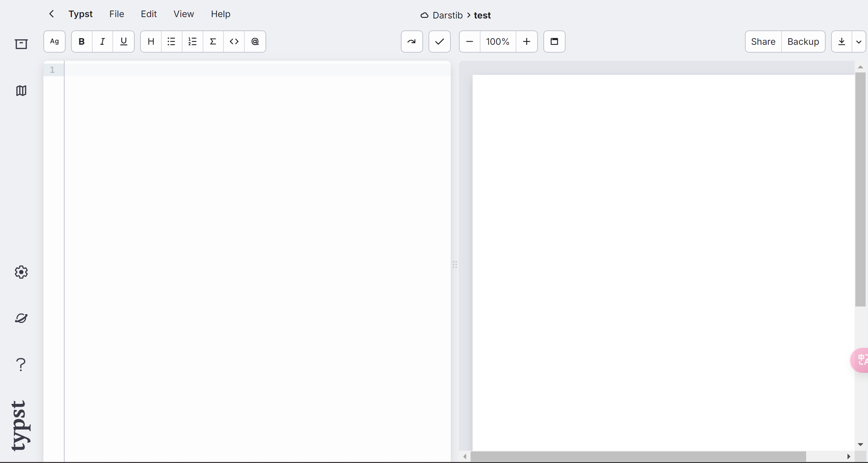The width and height of the screenshot is (868, 463).
Task: Expand the download options dropdown arrow
Action: [x=859, y=42]
